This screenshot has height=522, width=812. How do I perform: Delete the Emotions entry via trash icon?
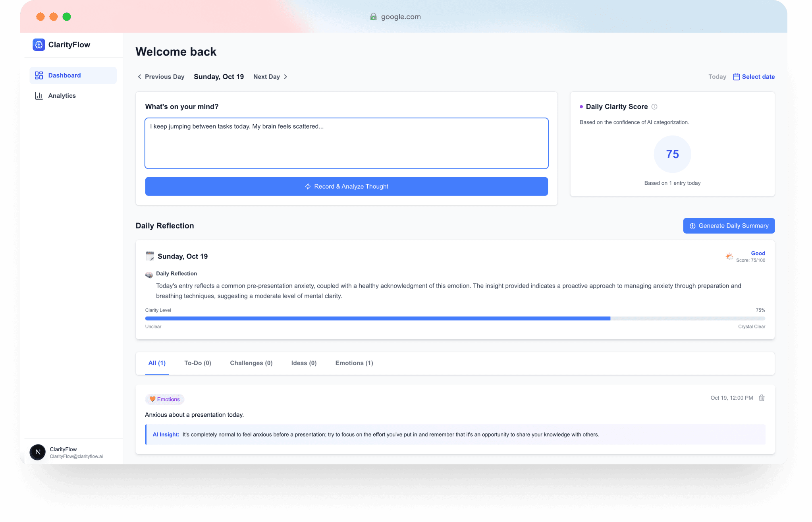point(762,398)
